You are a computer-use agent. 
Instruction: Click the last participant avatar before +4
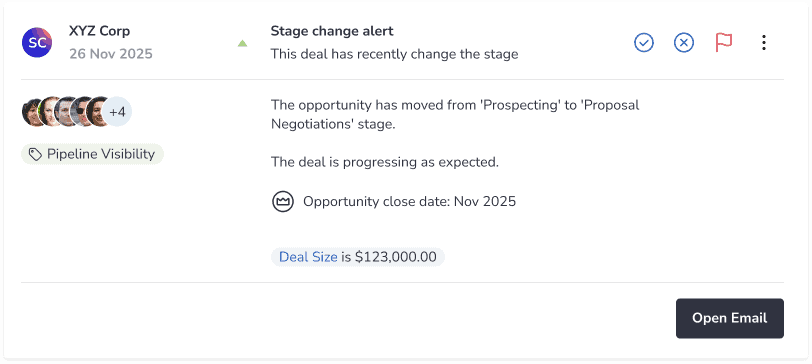coord(96,112)
